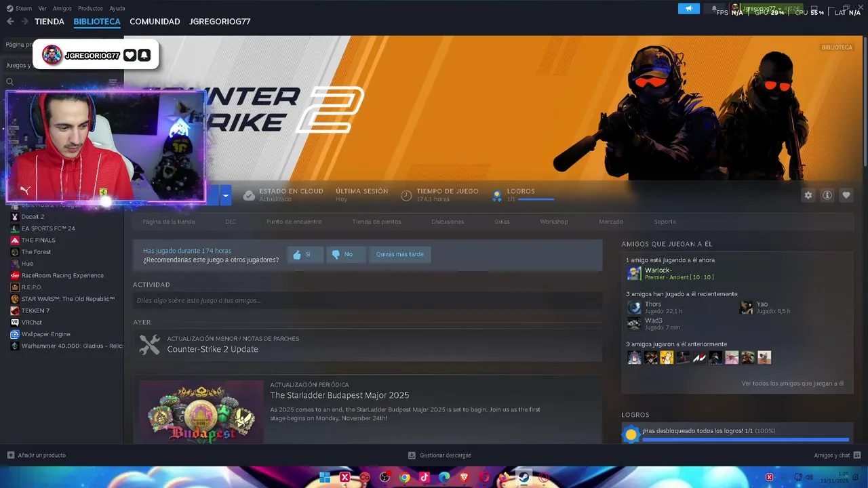The width and height of the screenshot is (868, 488).
Task: Open the Mercado tab
Action: (x=611, y=222)
